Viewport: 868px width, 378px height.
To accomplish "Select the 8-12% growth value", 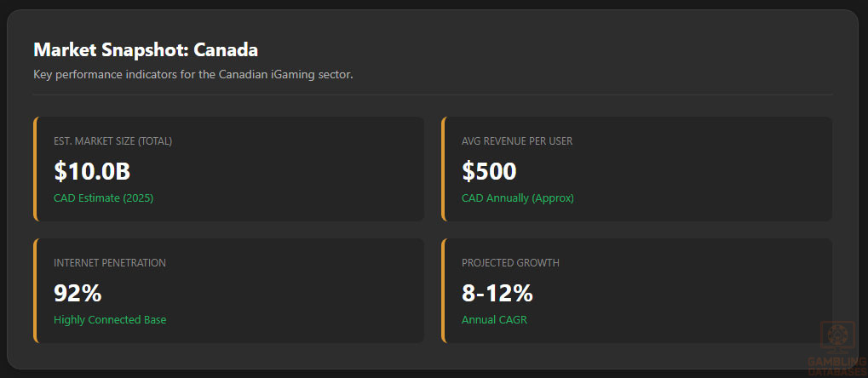I will coord(497,293).
